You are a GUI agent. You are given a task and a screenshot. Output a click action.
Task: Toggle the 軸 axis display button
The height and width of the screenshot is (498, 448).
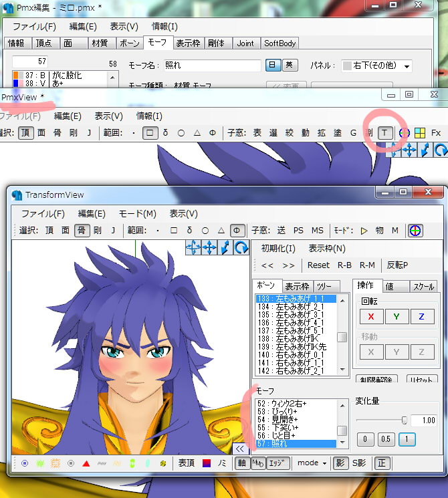242,463
